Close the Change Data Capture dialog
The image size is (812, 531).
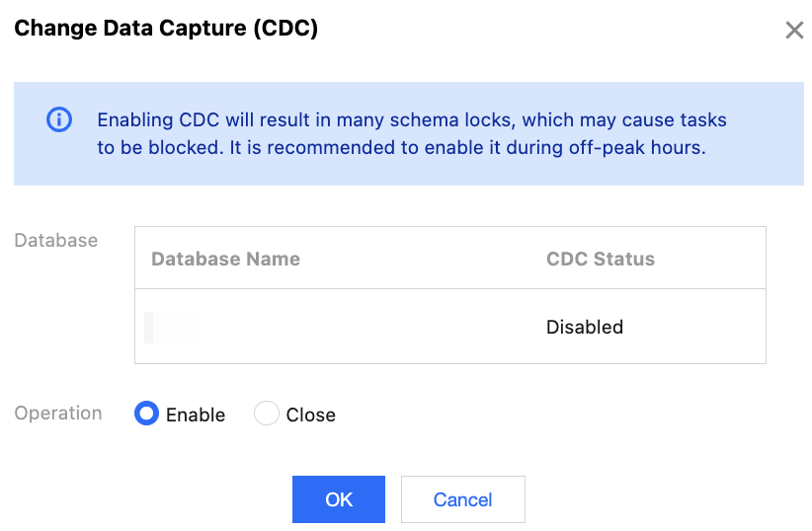(794, 31)
